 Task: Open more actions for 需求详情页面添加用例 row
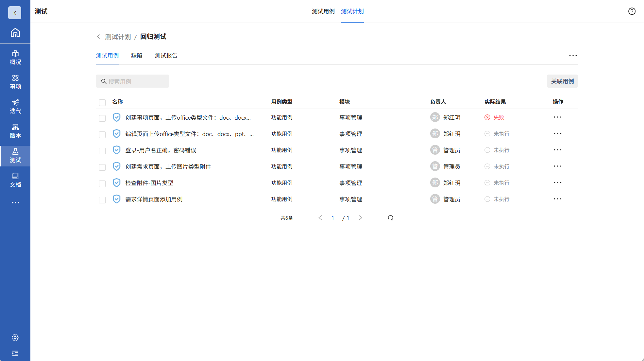click(x=557, y=199)
